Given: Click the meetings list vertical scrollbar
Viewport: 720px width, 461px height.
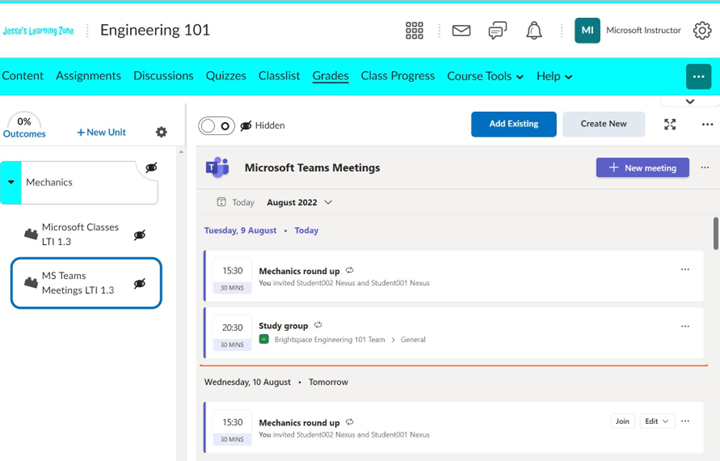Looking at the screenshot, I should (x=715, y=233).
